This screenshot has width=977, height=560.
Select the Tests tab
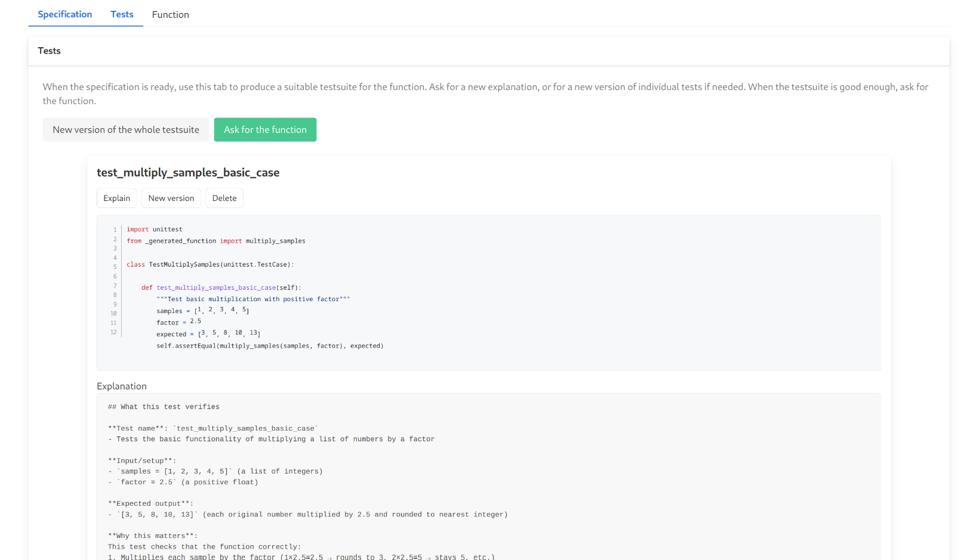point(122,14)
